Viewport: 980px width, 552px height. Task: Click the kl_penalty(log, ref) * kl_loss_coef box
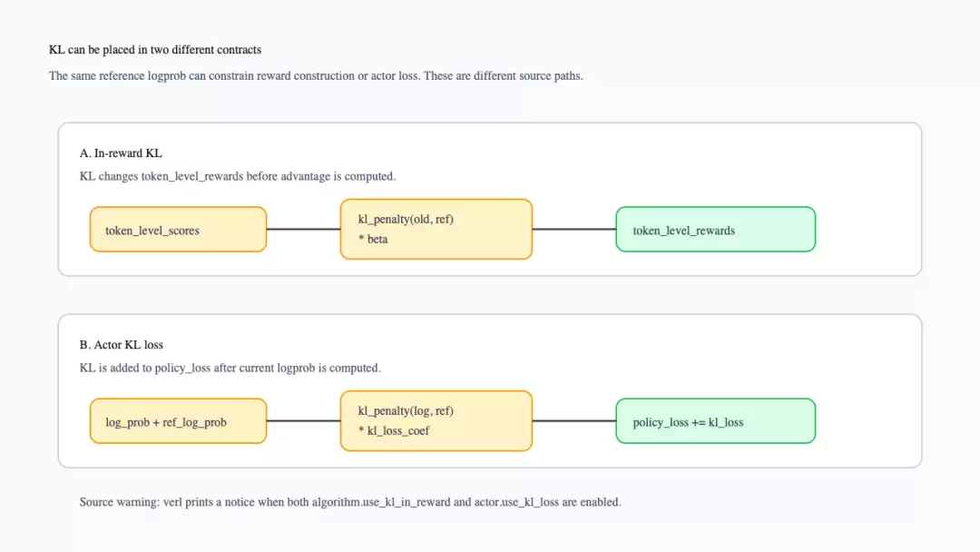(x=436, y=421)
